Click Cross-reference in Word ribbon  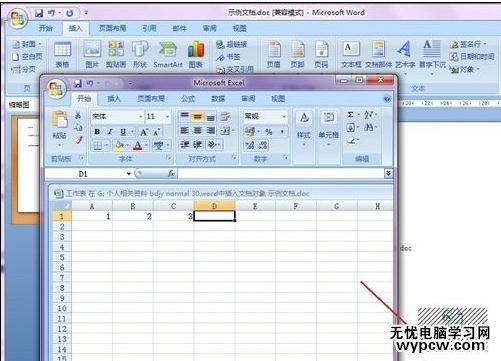235,69
